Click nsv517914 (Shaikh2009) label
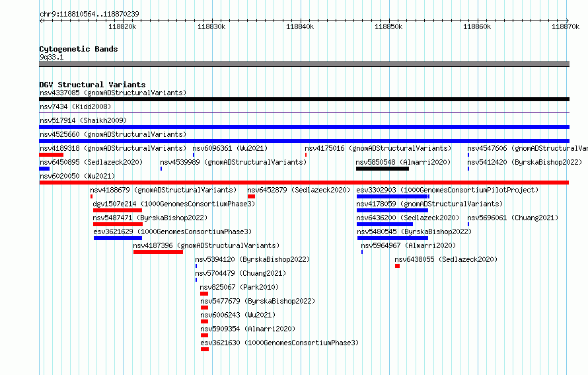Image resolution: width=588 pixels, height=375 pixels. (83, 120)
